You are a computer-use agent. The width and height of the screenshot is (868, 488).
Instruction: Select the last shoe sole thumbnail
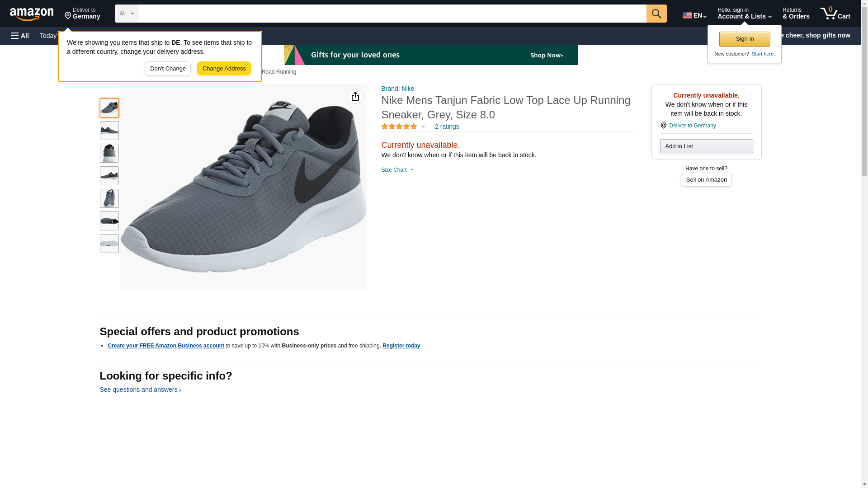pos(109,244)
